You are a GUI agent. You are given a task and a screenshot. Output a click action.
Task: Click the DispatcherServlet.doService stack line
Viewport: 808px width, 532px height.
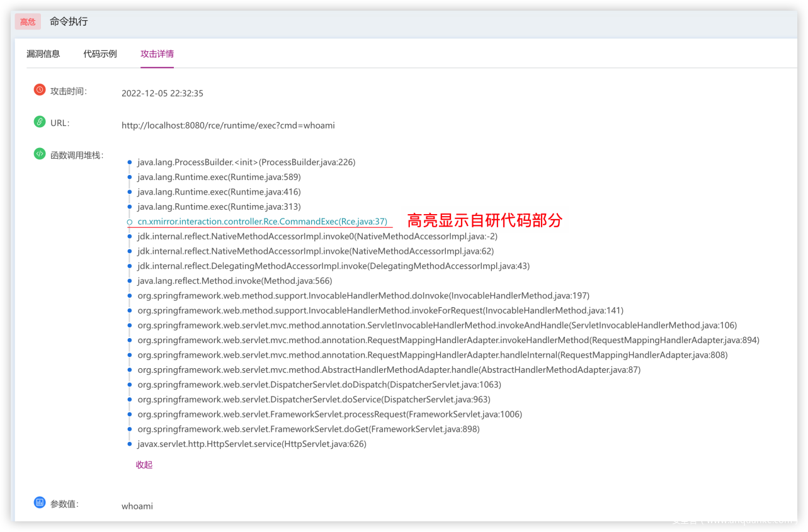[314, 399]
